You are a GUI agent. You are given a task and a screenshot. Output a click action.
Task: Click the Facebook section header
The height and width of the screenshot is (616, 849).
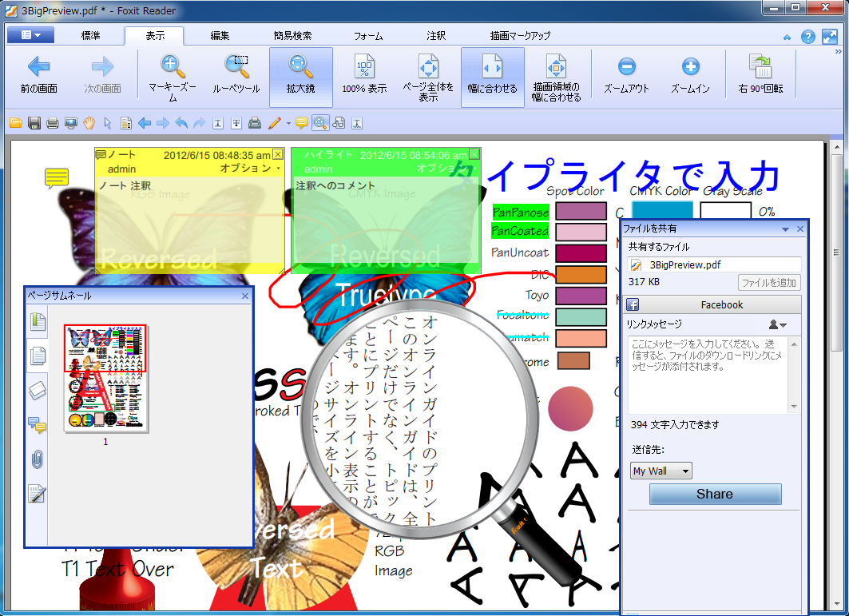pos(712,305)
